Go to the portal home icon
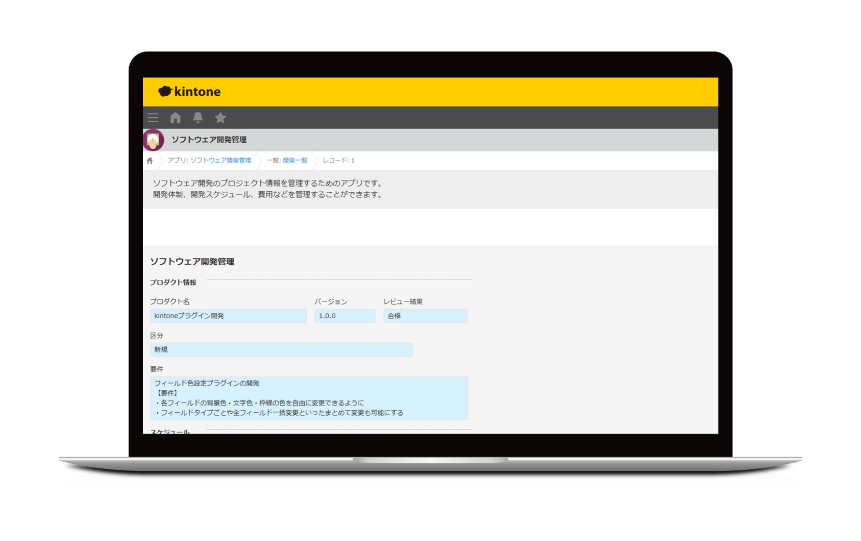 tap(176, 118)
